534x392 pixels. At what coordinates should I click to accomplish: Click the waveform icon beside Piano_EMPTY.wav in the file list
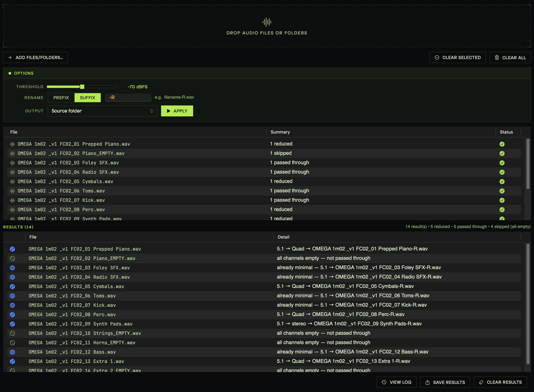pos(13,154)
